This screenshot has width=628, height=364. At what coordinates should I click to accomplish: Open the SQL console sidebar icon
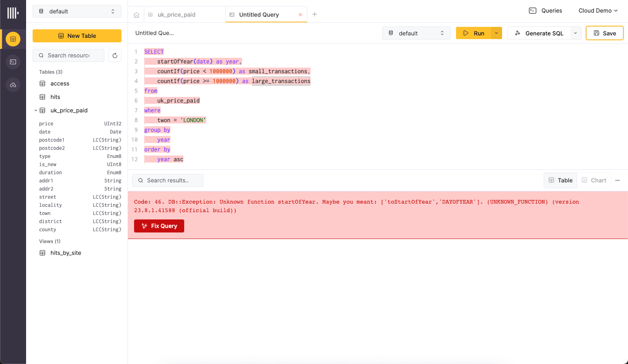13,62
